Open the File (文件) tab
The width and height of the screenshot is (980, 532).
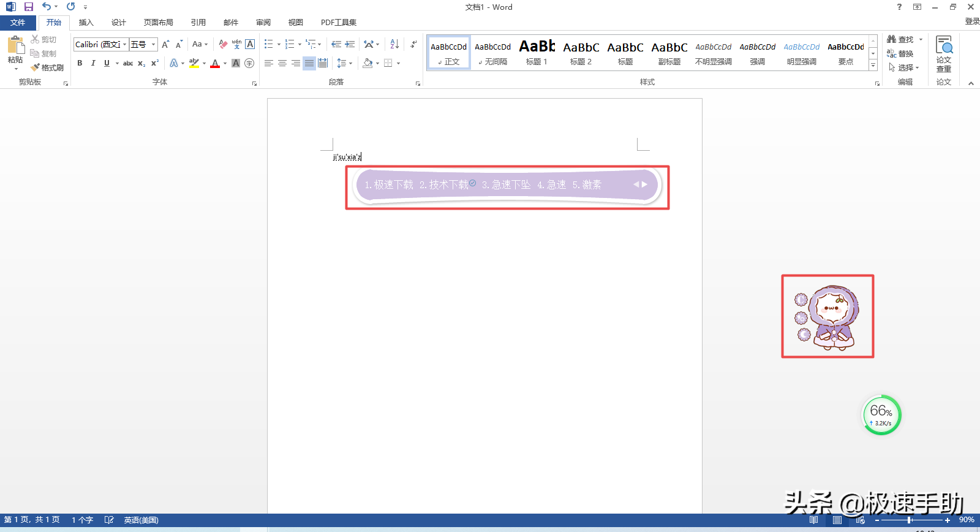18,23
